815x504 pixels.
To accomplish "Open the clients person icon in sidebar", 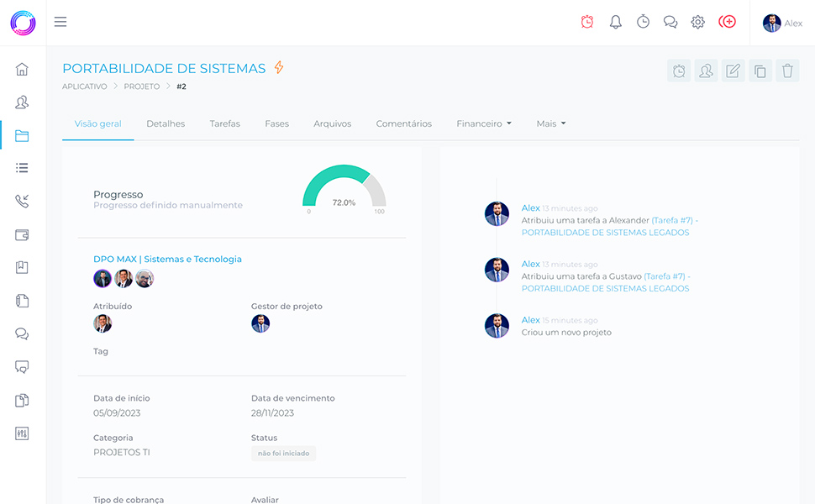I will click(22, 102).
